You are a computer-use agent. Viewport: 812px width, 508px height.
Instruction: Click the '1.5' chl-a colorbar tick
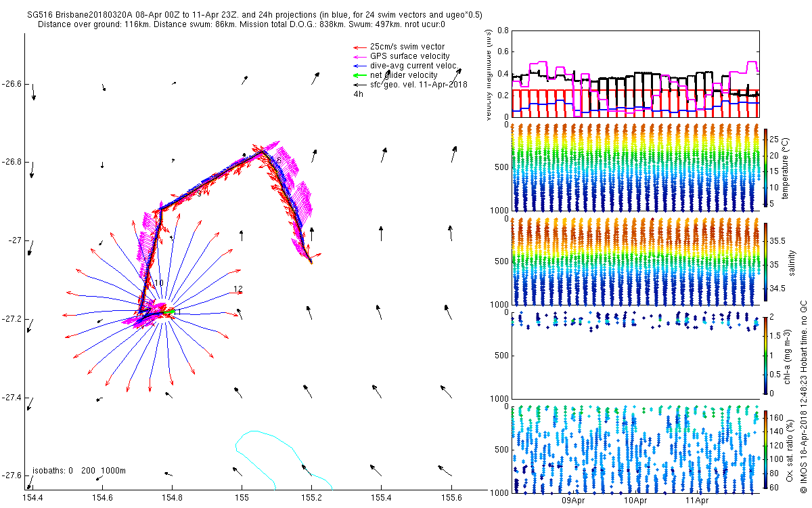click(x=775, y=335)
